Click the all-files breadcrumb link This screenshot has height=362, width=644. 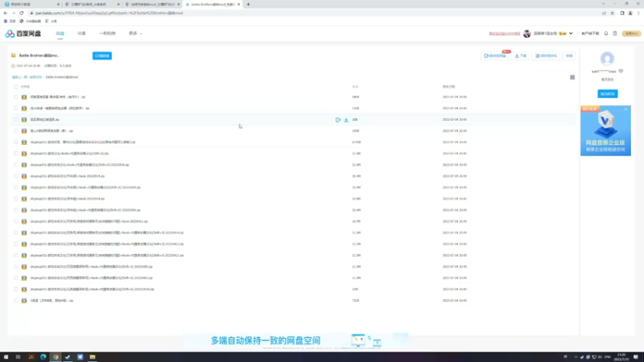pos(35,77)
